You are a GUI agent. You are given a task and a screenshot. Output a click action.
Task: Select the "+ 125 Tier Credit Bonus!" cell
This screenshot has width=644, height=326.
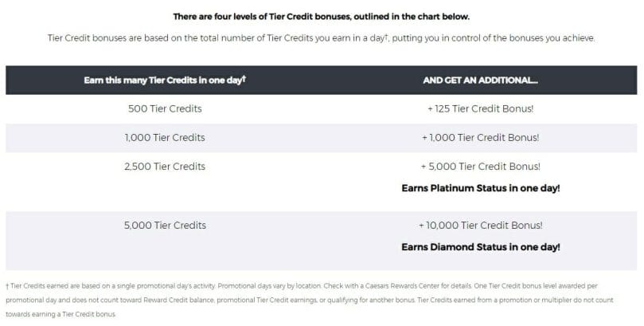pos(480,108)
